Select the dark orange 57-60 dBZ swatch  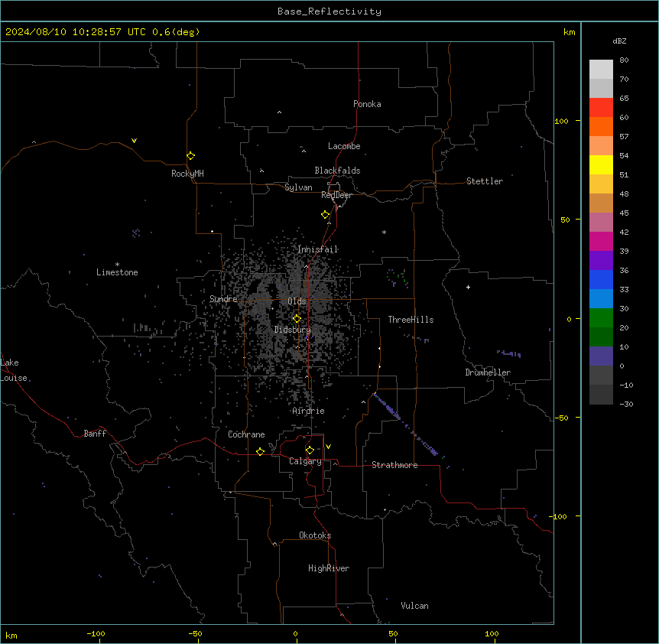601,126
